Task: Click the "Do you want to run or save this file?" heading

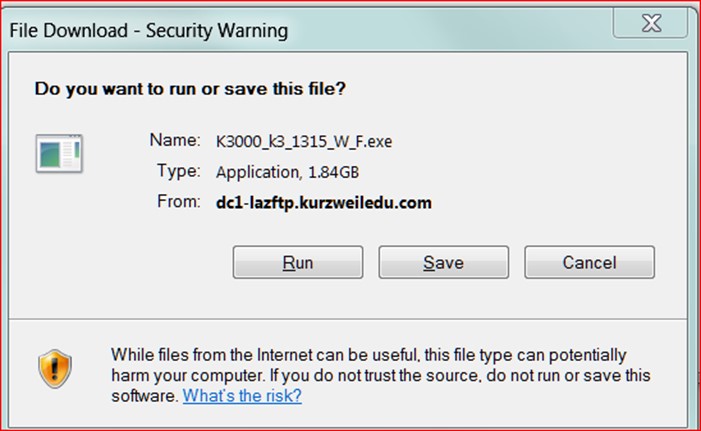Action: (x=190, y=89)
